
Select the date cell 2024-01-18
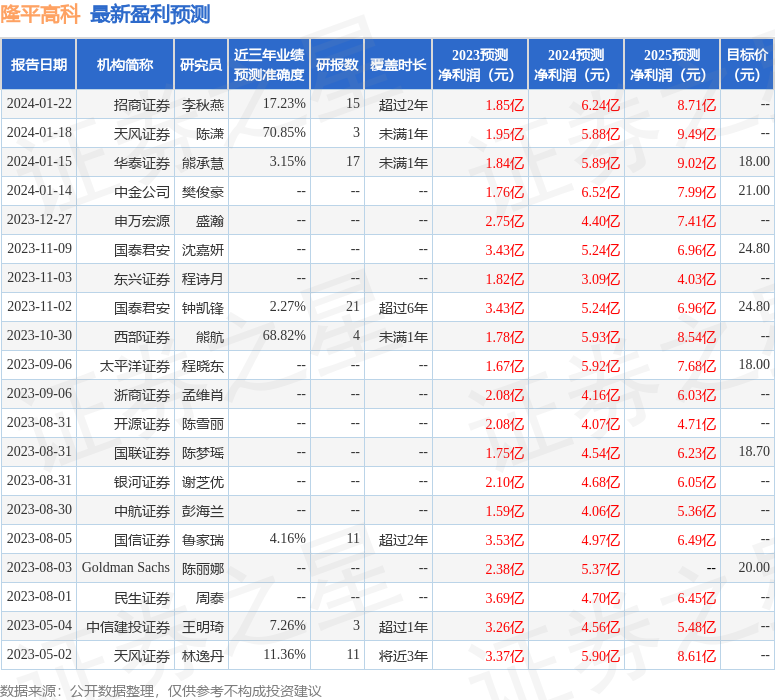point(39,133)
